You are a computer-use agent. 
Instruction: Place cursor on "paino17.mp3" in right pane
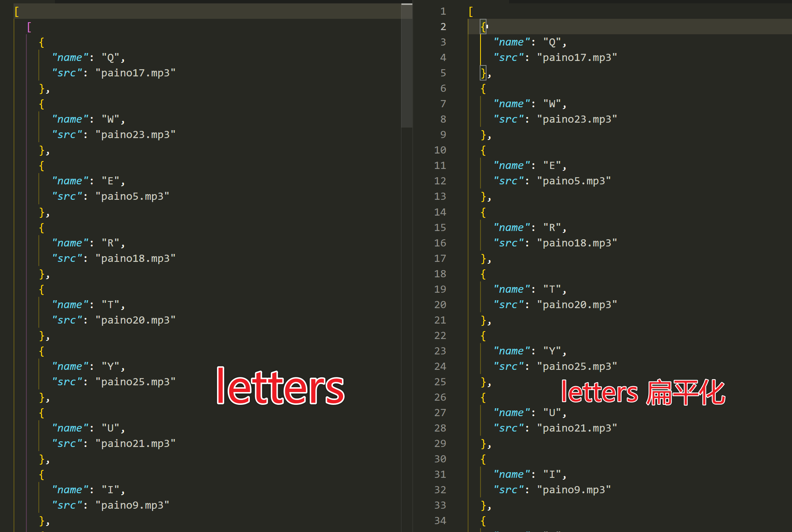[x=577, y=58]
